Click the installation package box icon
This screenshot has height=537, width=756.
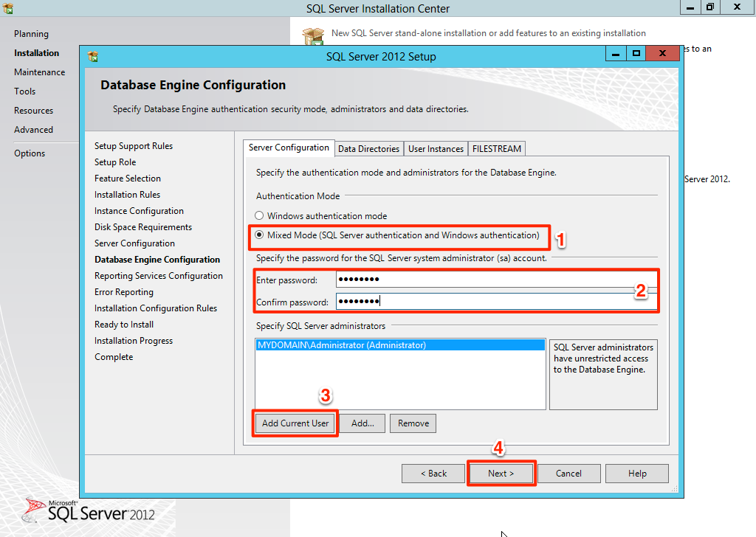click(313, 37)
